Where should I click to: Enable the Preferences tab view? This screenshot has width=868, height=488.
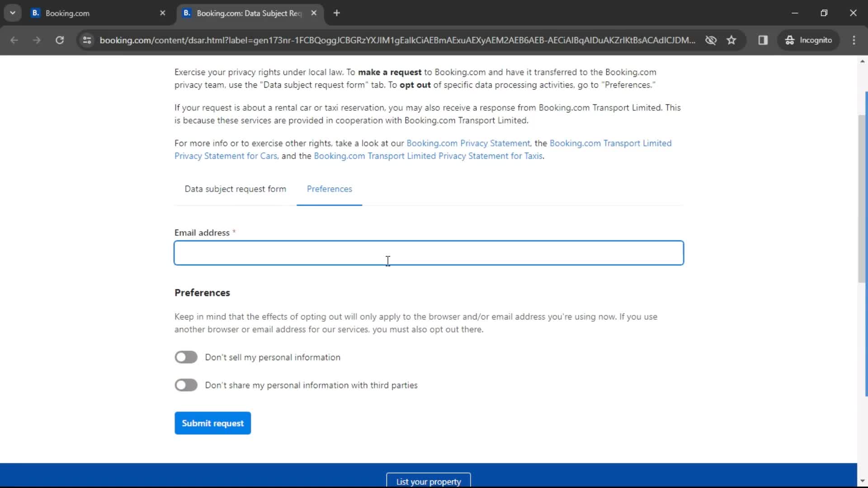[x=330, y=189]
